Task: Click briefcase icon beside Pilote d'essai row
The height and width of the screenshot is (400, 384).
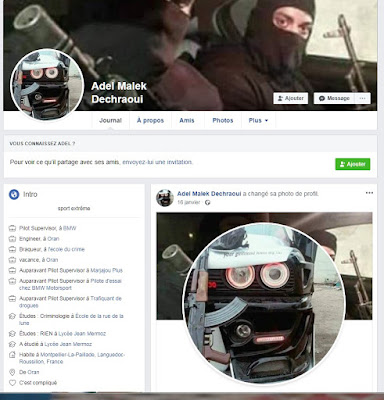Action: 12,281
